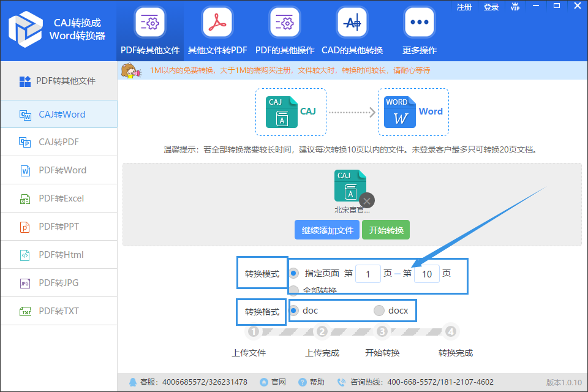Select PDF转PPT in the sidebar
588x392 pixels.
pyautogui.click(x=59, y=227)
